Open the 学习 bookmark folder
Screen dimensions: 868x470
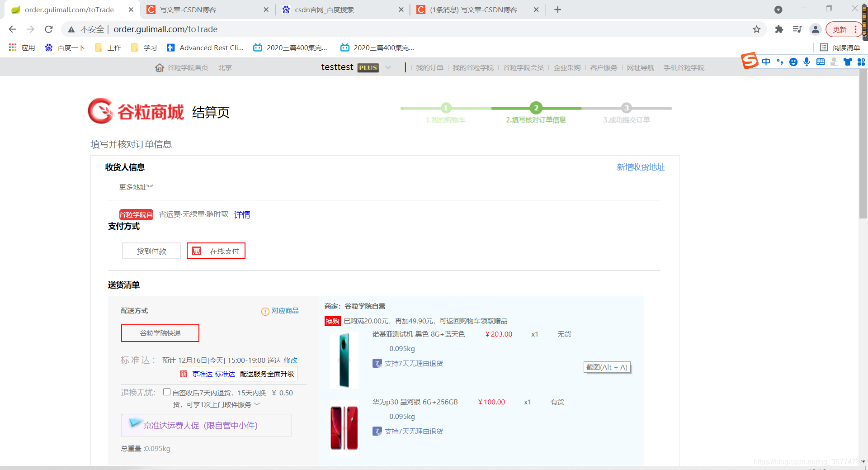click(x=144, y=47)
